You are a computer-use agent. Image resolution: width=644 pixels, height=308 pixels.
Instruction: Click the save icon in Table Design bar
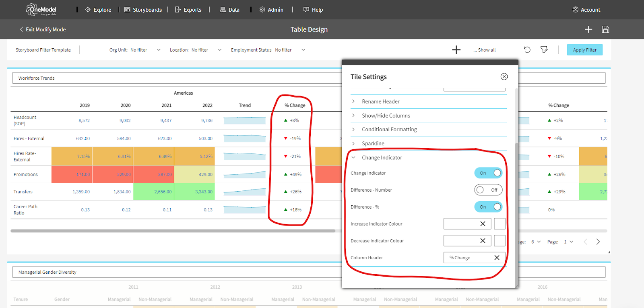(605, 29)
